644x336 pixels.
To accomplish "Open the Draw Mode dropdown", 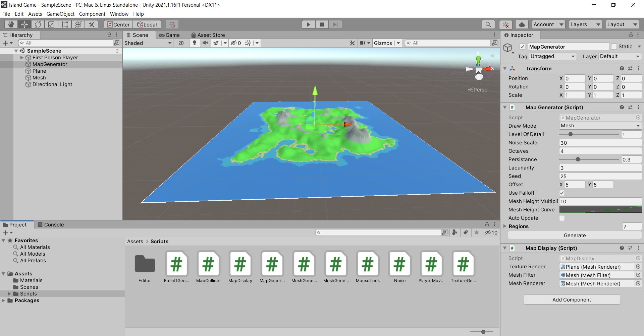I will (600, 126).
